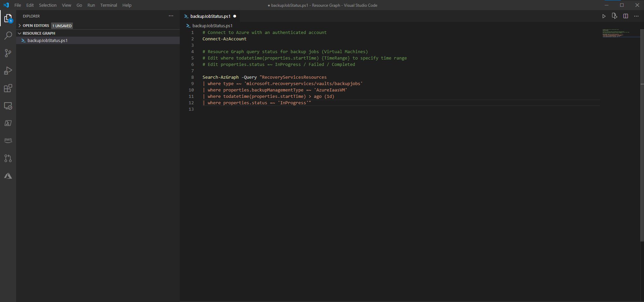Open the Source Control view icon
The width and height of the screenshot is (644, 302).
click(x=8, y=53)
